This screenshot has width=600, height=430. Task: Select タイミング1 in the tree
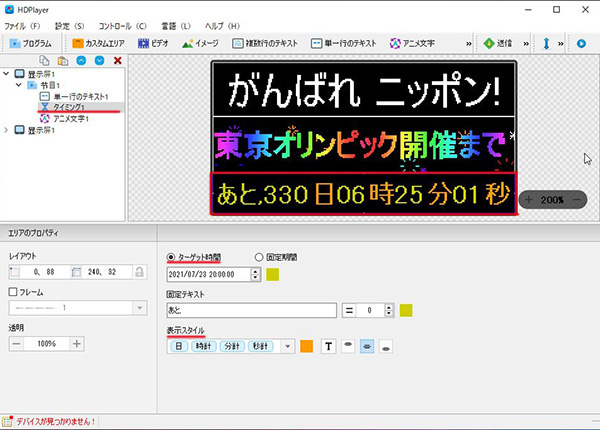pyautogui.click(x=63, y=107)
